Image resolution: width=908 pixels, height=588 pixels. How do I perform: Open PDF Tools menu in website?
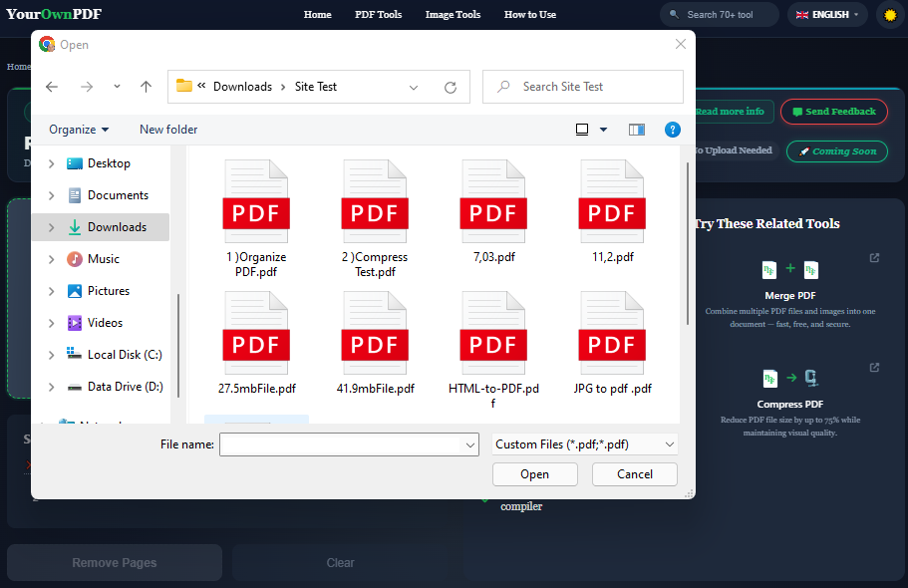tap(378, 15)
